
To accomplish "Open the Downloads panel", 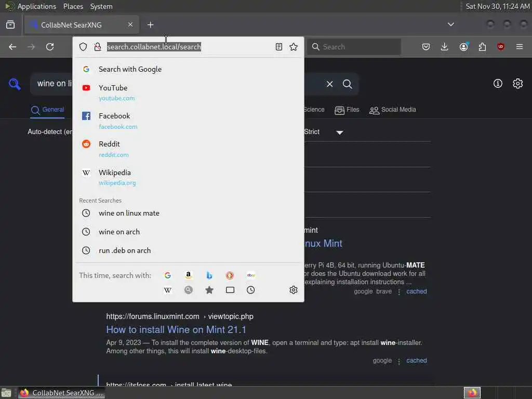I will (445, 47).
